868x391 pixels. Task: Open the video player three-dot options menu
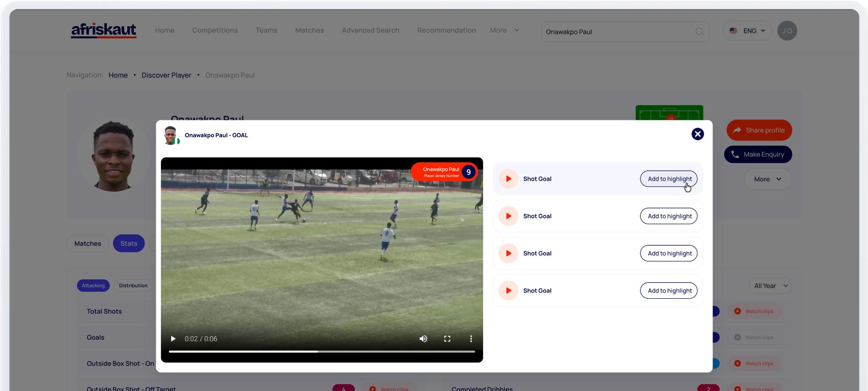point(470,338)
